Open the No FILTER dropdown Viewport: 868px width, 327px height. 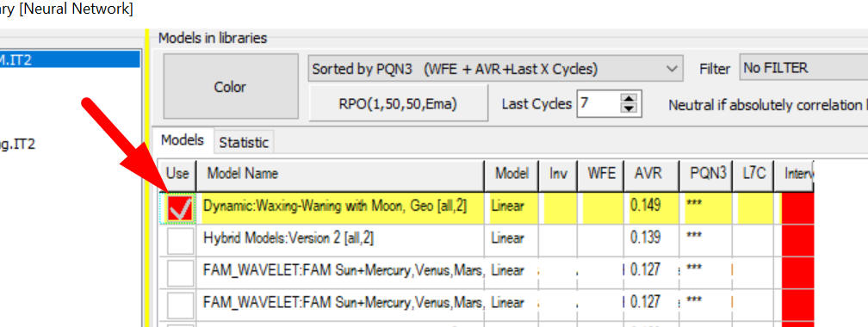[803, 68]
